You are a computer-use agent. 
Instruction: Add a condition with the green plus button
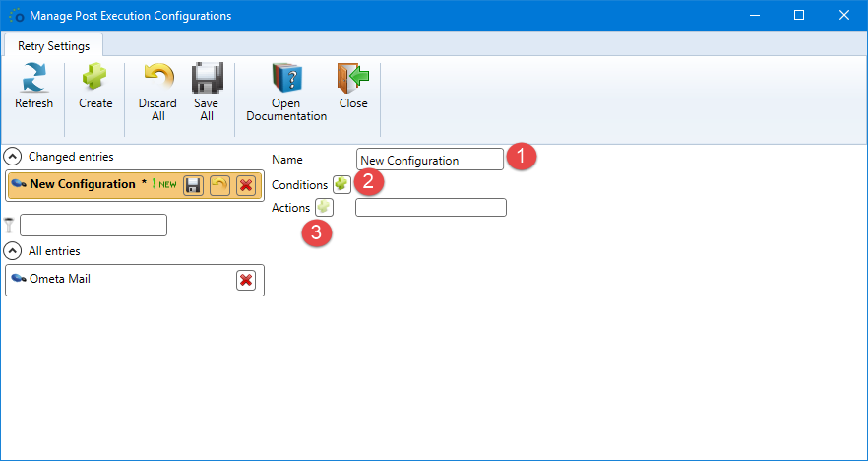pyautogui.click(x=341, y=184)
